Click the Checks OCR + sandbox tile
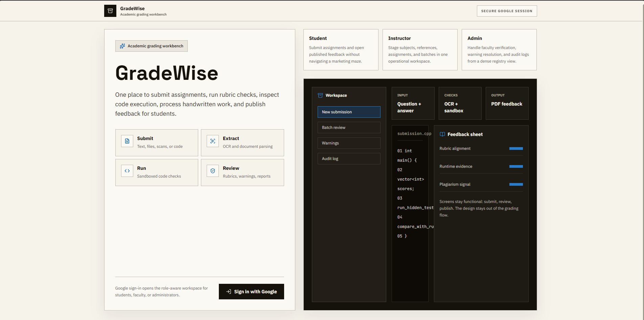This screenshot has height=320, width=644. [x=460, y=103]
